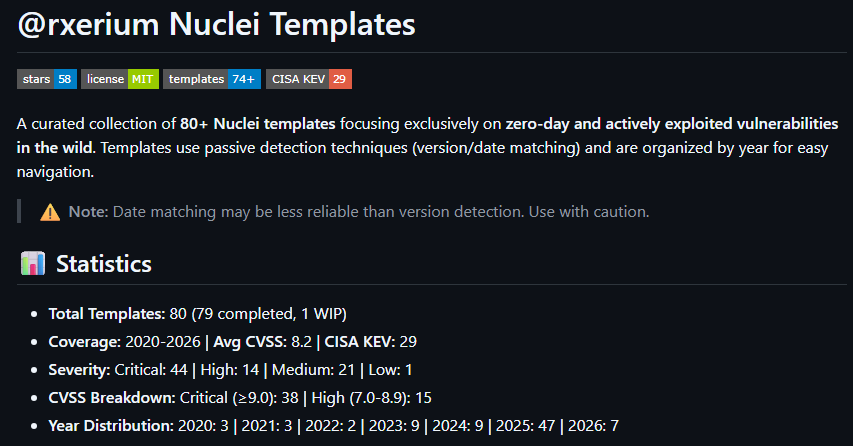This screenshot has height=446, width=853.
Task: Click the "Severity:" label
Action: [x=79, y=370]
